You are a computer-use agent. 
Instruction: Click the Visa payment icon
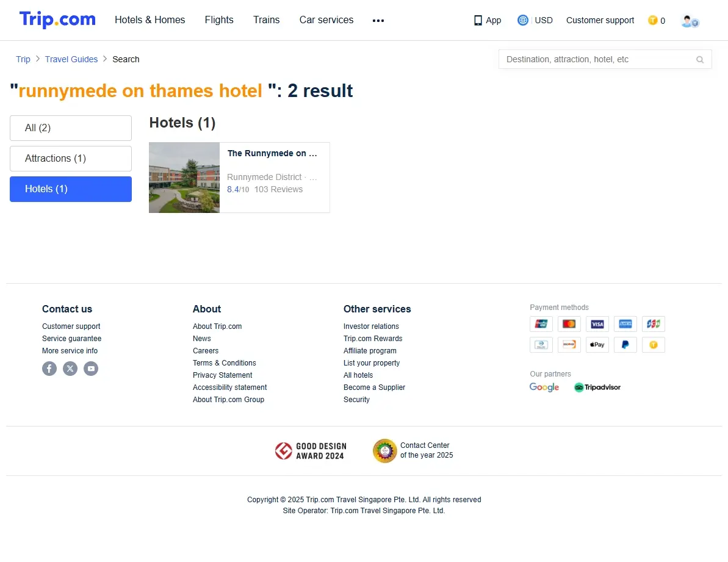597,324
